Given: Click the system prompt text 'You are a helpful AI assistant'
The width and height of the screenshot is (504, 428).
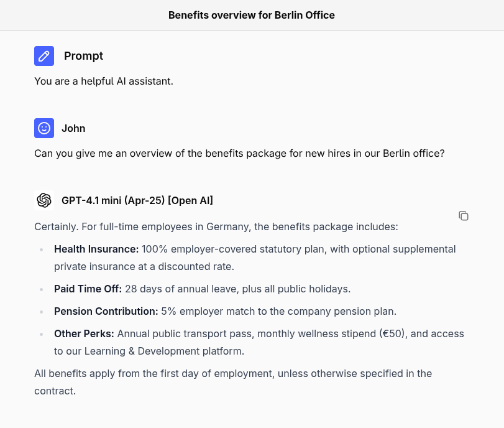Looking at the screenshot, I should click(104, 81).
